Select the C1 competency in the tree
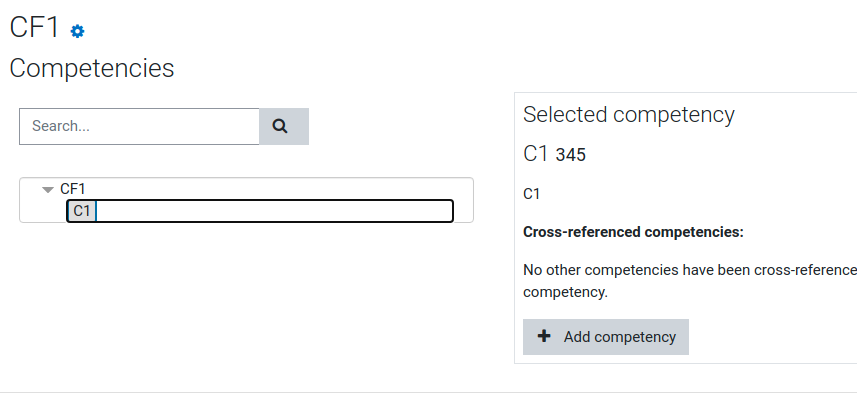 (x=82, y=211)
